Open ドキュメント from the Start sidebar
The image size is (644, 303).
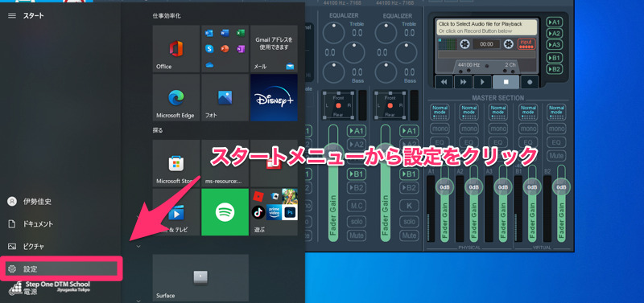click(61, 224)
